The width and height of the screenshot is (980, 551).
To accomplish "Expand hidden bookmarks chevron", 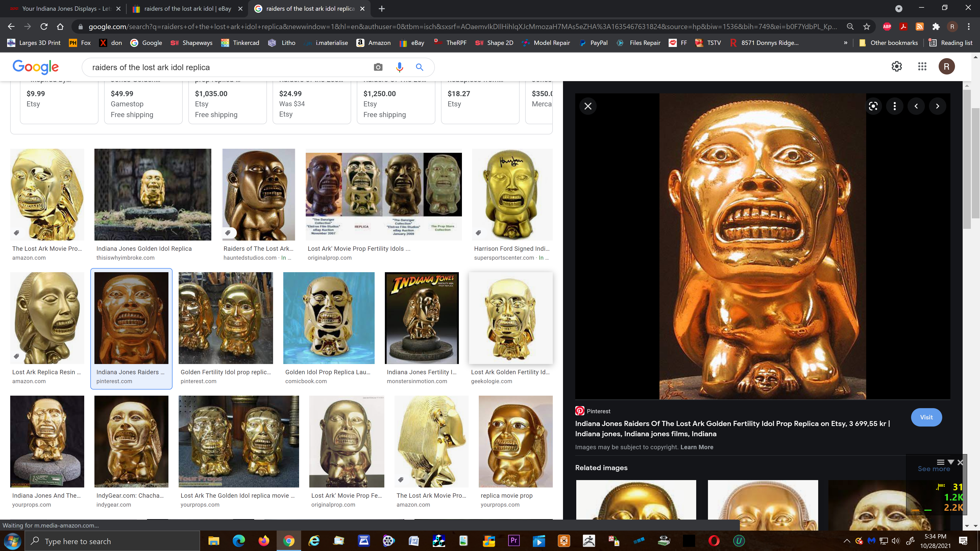I will point(846,43).
